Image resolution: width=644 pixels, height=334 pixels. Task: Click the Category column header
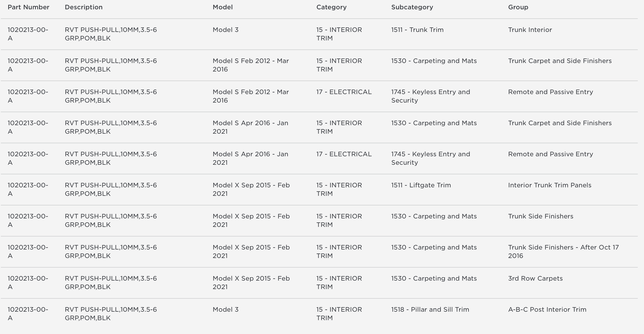point(331,7)
